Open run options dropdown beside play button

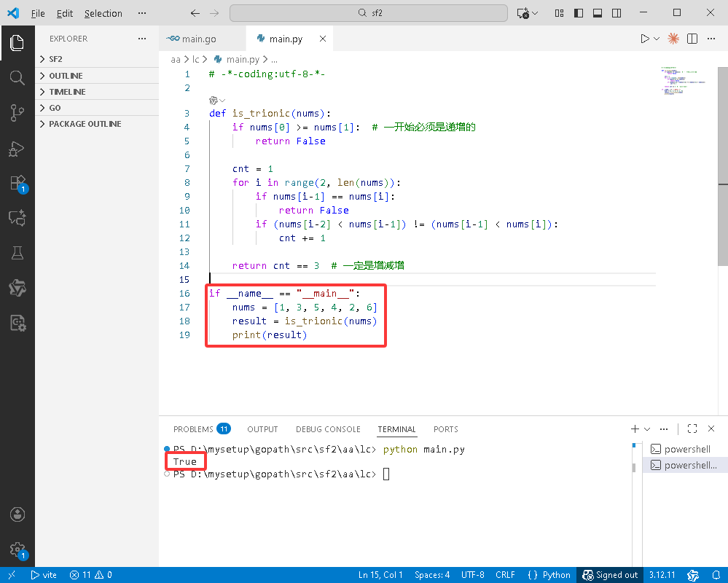pos(657,39)
